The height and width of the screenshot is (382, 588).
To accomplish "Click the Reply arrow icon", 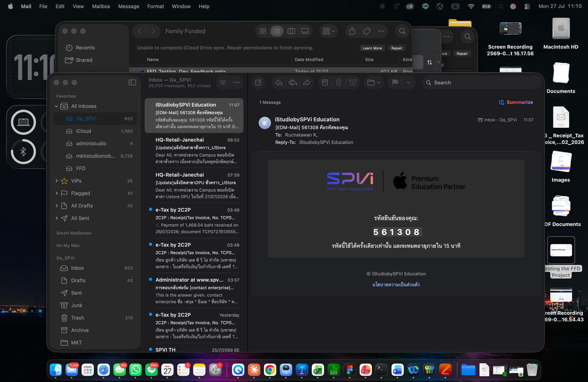I will [x=279, y=83].
